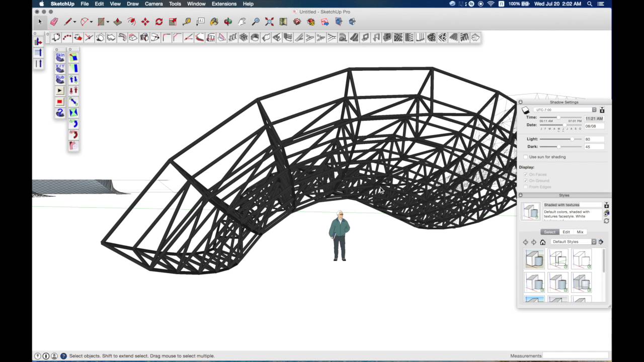The width and height of the screenshot is (644, 362).
Task: Toggle the On Faces display checkbox
Action: pyautogui.click(x=526, y=174)
